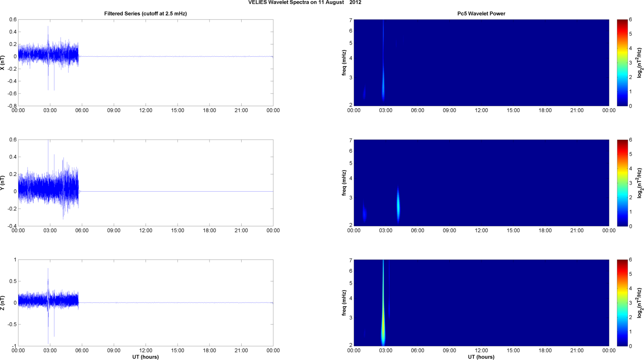This screenshot has width=644, height=360.
Task: Click the Y (nT) axis label
Action: tap(3, 183)
